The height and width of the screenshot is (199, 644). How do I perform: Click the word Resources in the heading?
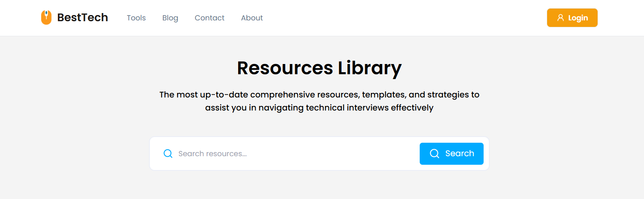tap(285, 68)
